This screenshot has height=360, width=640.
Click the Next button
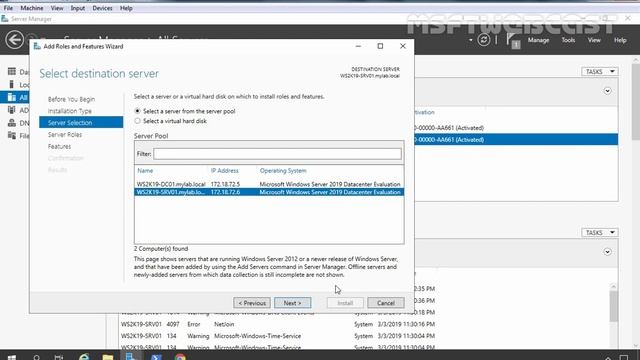pos(292,303)
